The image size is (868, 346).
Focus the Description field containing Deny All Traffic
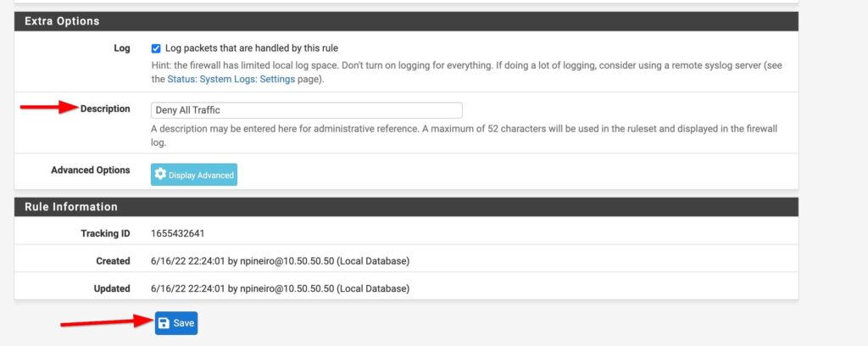[307, 110]
